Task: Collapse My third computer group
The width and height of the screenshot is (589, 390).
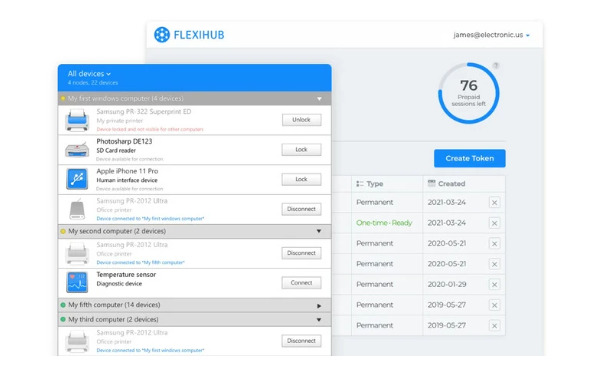Action: coord(319,320)
